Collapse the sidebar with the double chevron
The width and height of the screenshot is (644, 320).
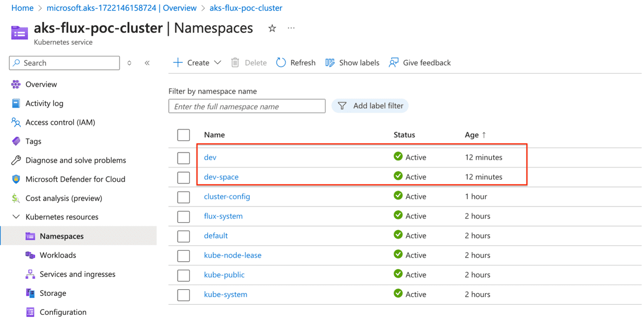pos(147,63)
